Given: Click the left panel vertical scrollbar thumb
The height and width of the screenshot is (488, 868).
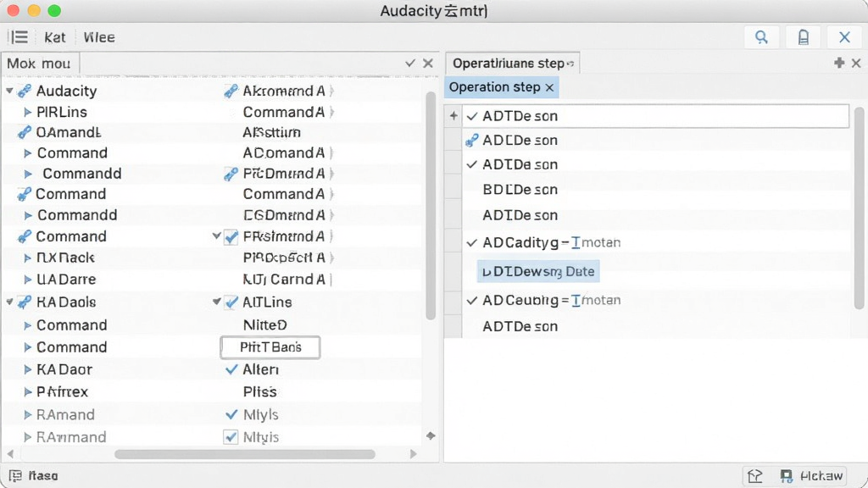Looking at the screenshot, I should tap(431, 206).
